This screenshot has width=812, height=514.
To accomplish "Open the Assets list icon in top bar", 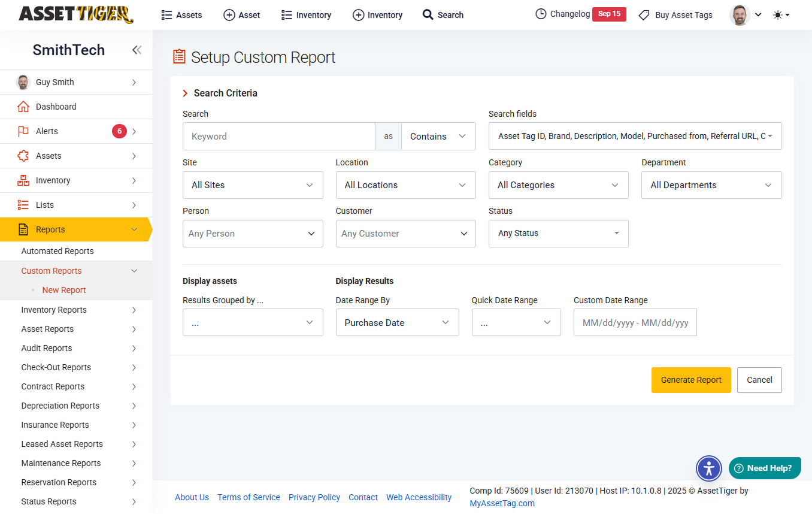I will coord(166,14).
